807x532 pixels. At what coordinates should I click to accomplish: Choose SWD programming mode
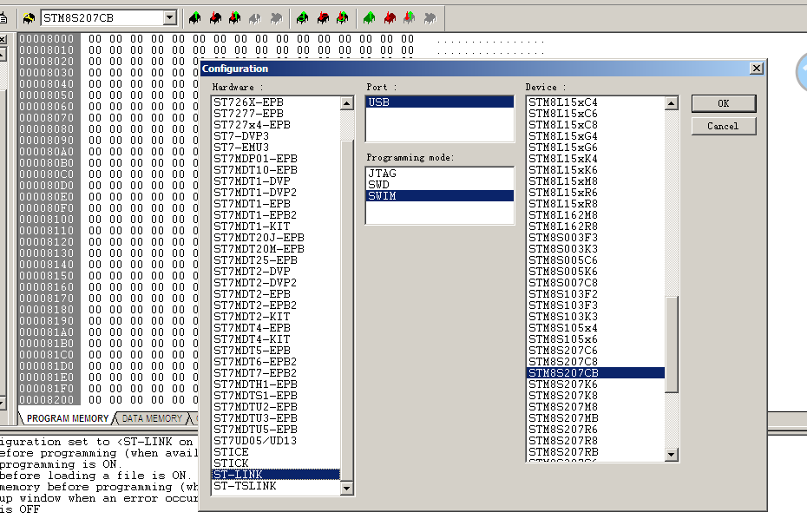[x=440, y=185]
